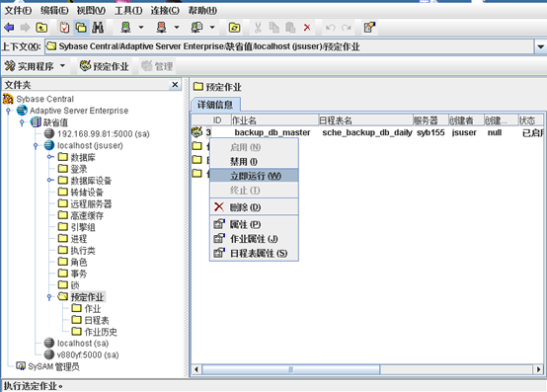Open the 工具(T) menu
Screen dimensions: 547x392
point(128,11)
